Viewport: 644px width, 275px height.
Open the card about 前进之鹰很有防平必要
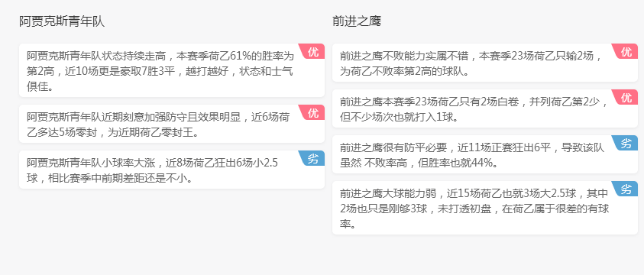pos(485,154)
